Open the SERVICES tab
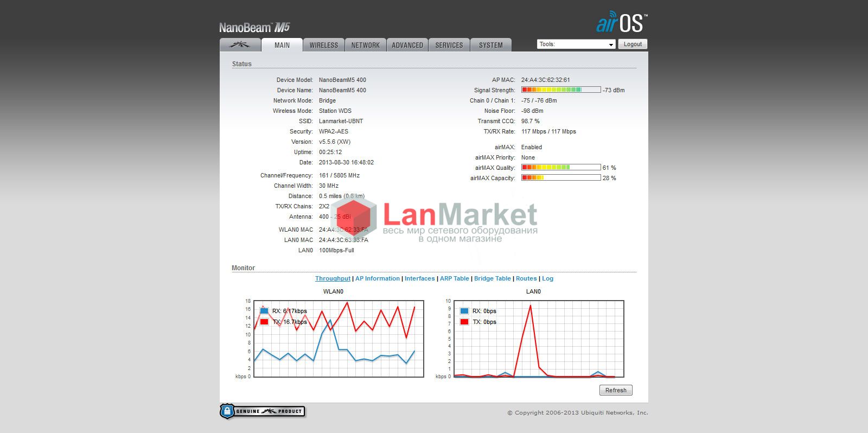868x433 pixels. pyautogui.click(x=449, y=45)
